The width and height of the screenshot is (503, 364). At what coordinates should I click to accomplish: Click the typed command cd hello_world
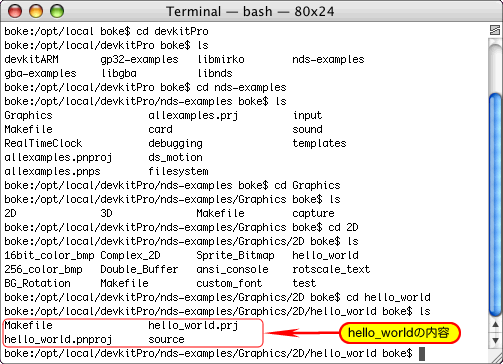coord(388,297)
